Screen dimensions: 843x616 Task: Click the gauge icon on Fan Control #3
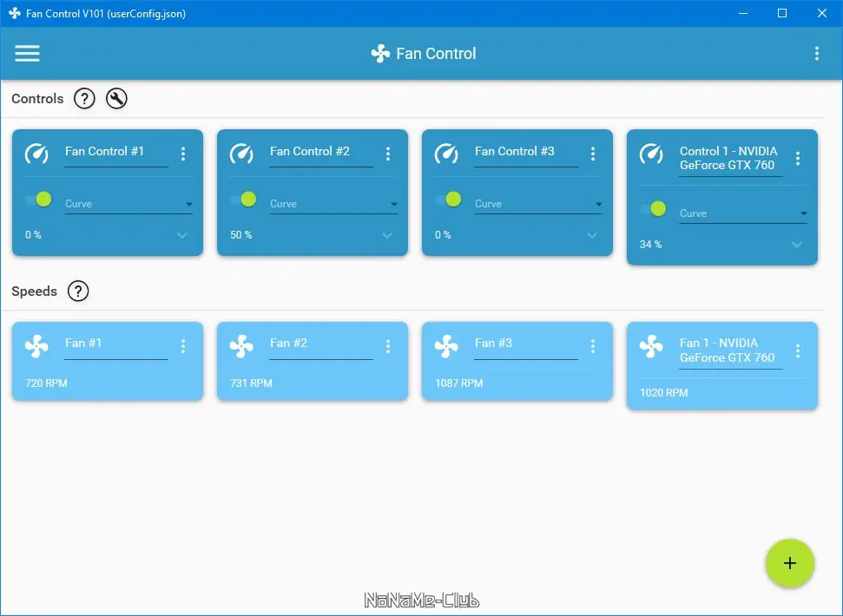pyautogui.click(x=446, y=154)
